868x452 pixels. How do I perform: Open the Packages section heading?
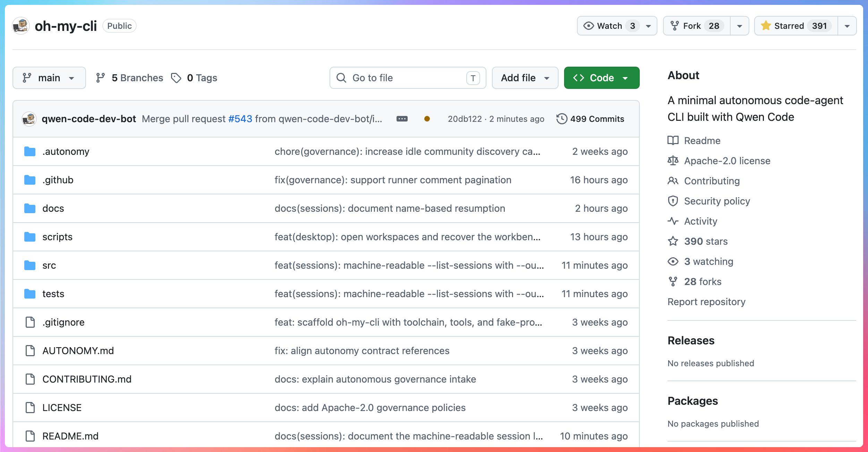(x=692, y=401)
